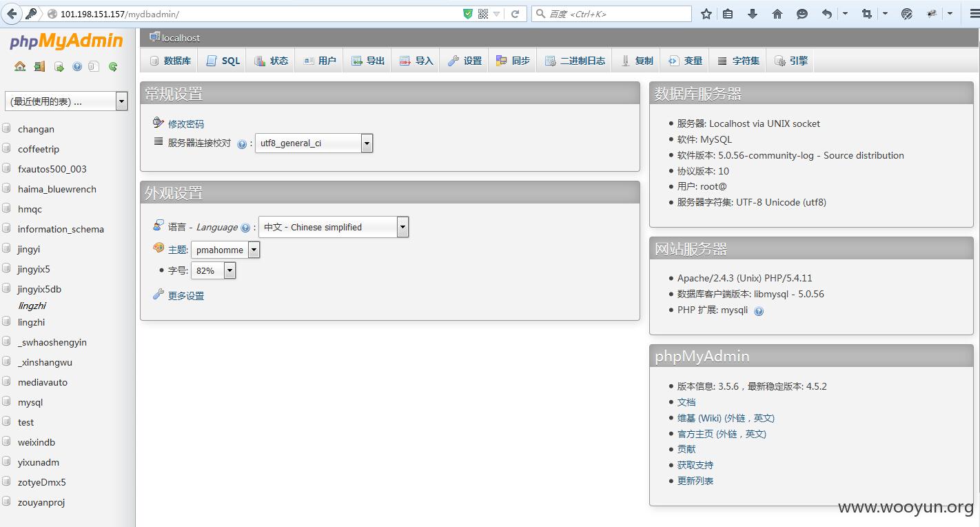The image size is (980, 527).
Task: Open the utf8_general_ci collation dropdown
Action: click(x=314, y=143)
